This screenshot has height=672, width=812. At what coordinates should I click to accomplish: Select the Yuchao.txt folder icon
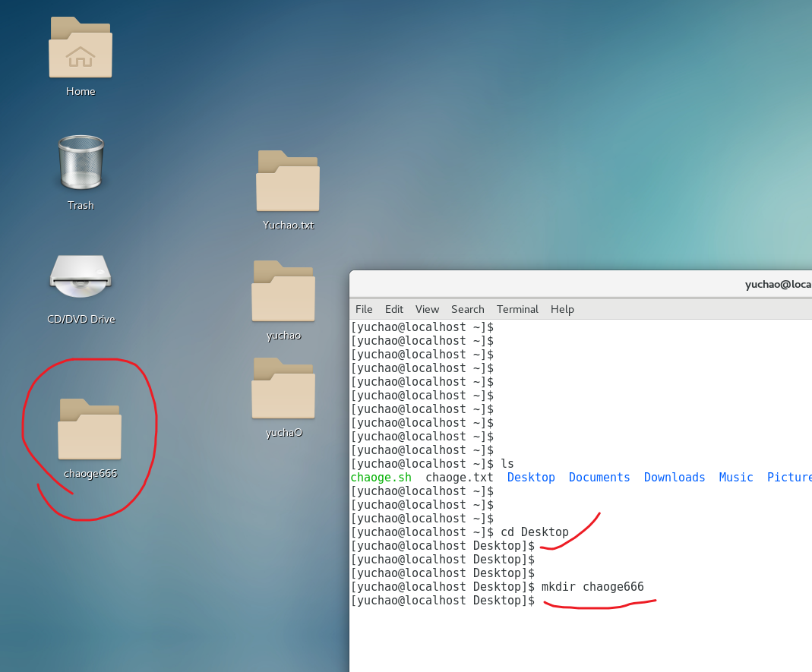pyautogui.click(x=288, y=182)
